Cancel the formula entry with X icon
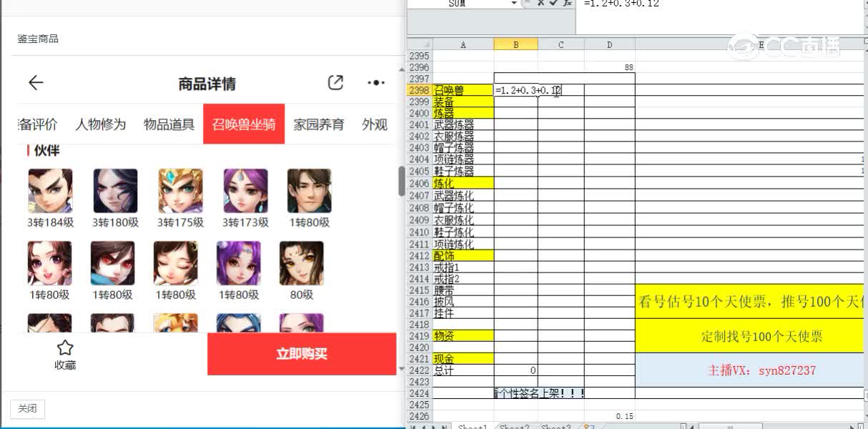This screenshot has width=868, height=429. (x=541, y=3)
